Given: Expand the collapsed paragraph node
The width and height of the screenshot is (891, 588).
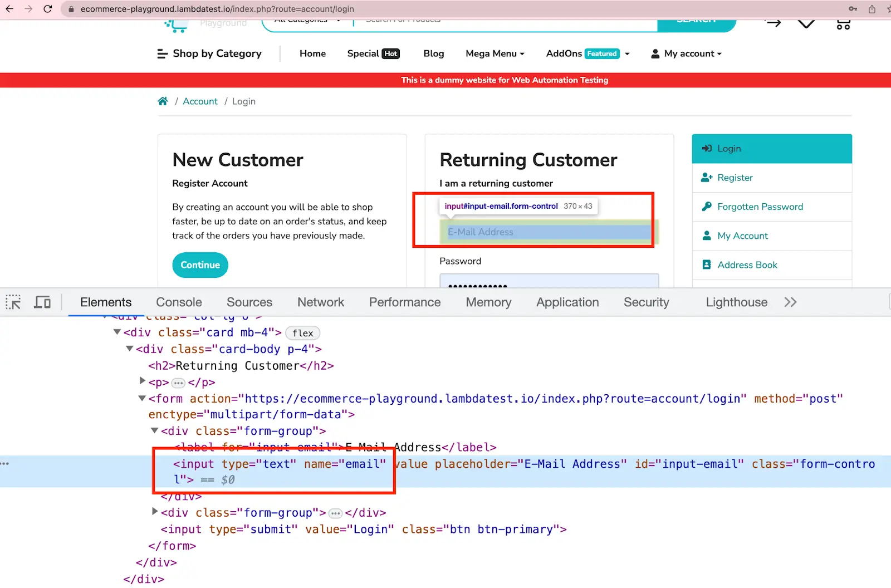Looking at the screenshot, I should tap(142, 381).
